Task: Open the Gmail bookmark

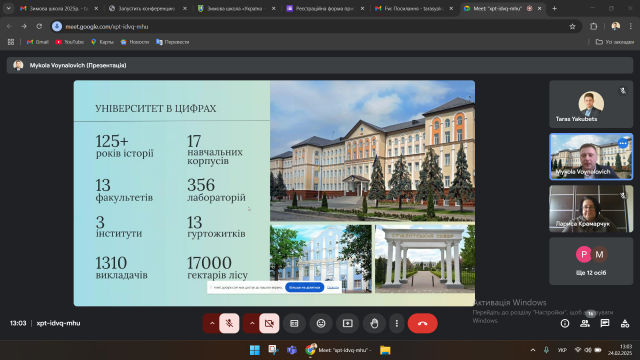Action: (x=38, y=42)
